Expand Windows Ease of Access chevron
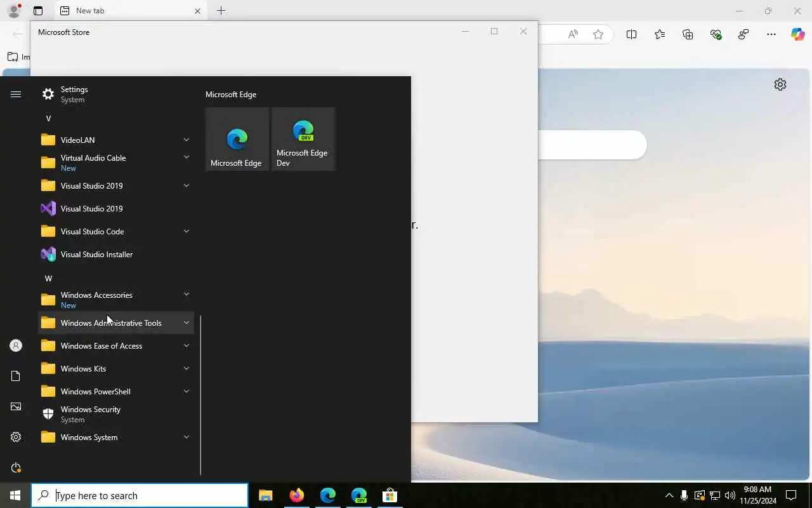 (187, 345)
